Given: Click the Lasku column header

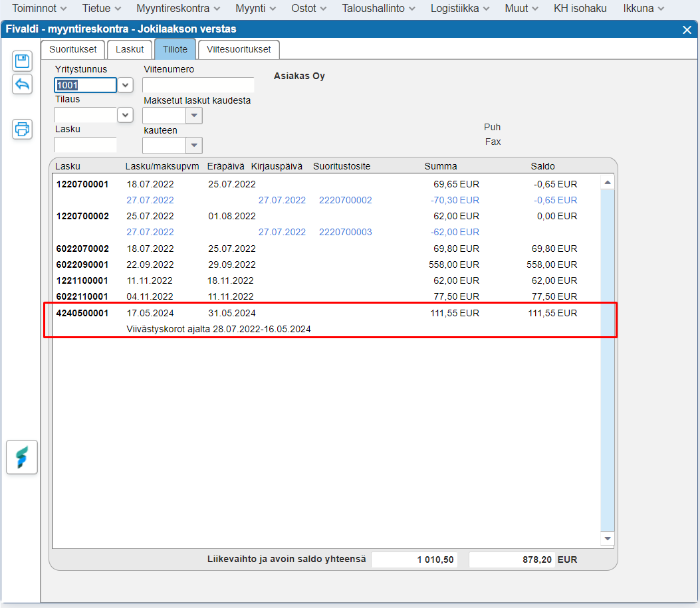Looking at the screenshot, I should (67, 166).
